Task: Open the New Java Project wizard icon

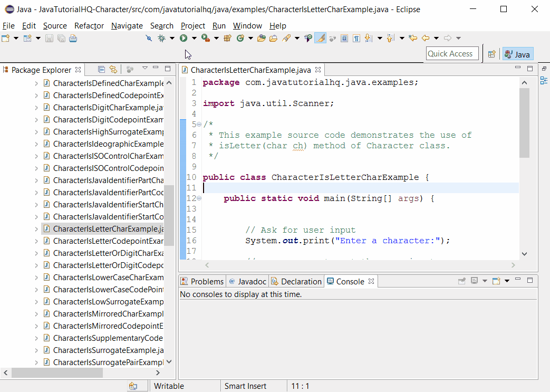Action: pos(27,37)
